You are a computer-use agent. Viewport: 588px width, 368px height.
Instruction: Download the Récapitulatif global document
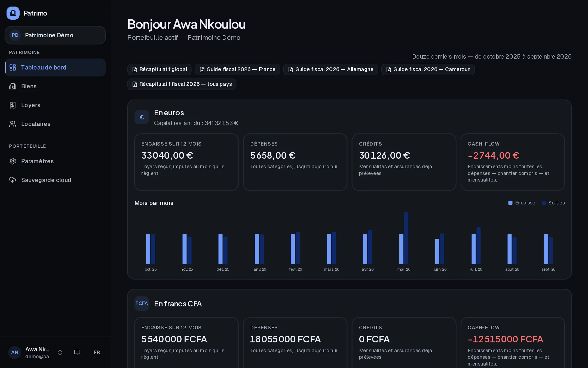[160, 70]
